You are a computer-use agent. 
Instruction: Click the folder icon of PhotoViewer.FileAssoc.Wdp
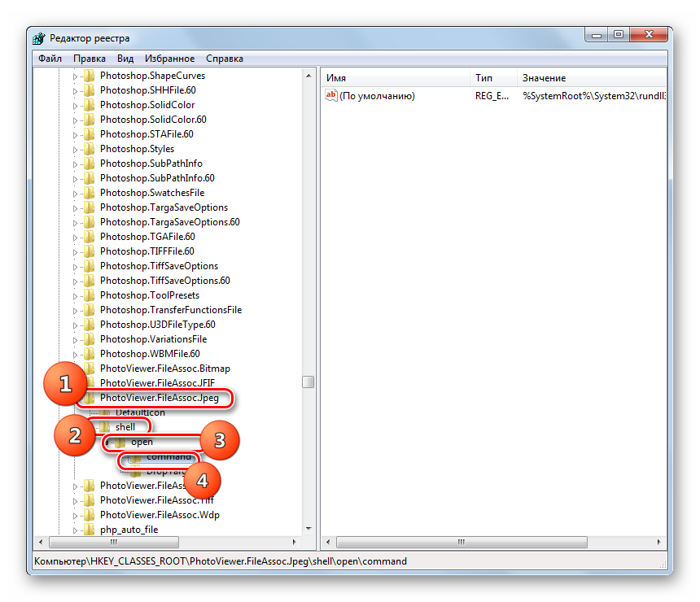click(90, 515)
